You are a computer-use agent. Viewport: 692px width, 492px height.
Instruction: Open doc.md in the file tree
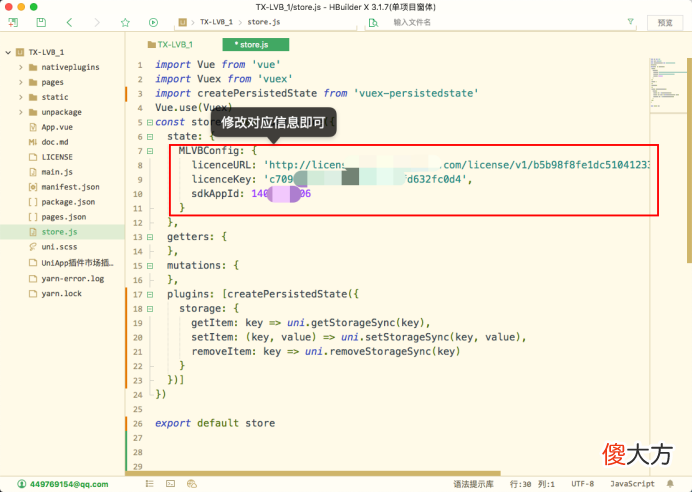pyautogui.click(x=55, y=142)
